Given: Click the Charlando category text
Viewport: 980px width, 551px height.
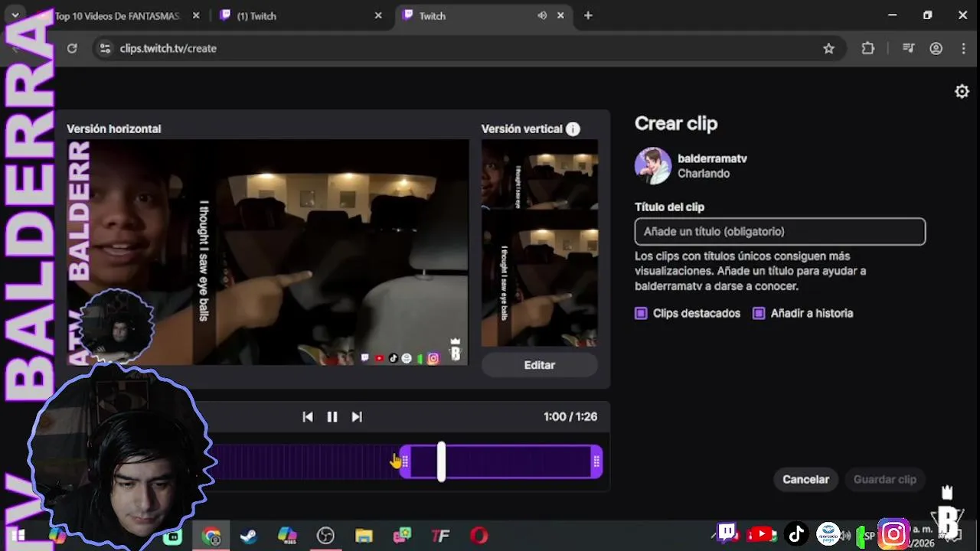Looking at the screenshot, I should tap(704, 174).
